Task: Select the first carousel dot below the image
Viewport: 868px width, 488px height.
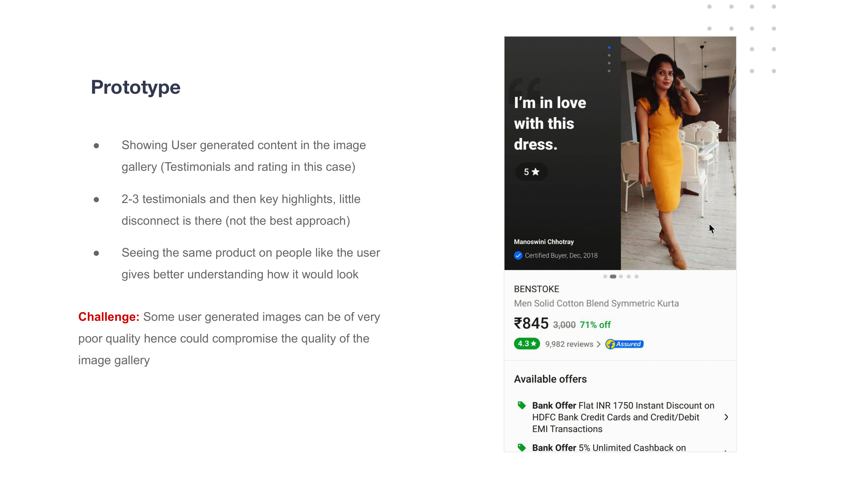Action: [605, 277]
